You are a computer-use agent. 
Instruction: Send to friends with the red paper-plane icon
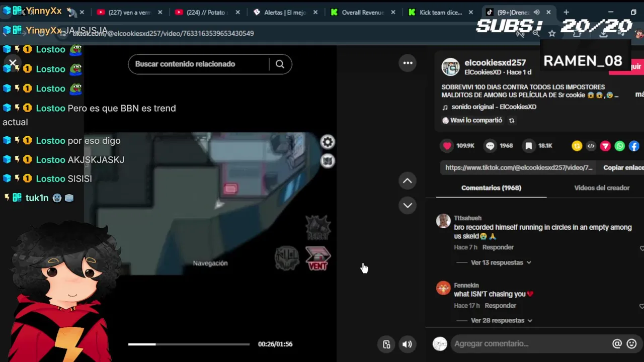coord(605,146)
